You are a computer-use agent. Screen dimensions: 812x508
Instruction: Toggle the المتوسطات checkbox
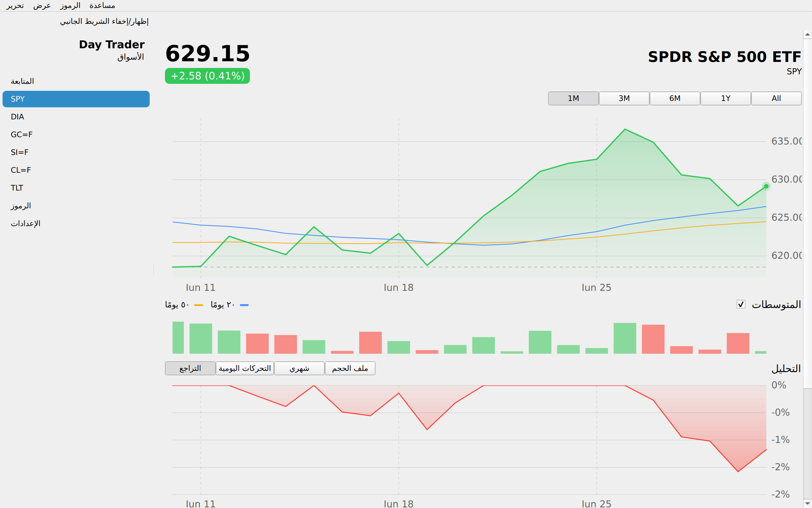[x=741, y=304]
